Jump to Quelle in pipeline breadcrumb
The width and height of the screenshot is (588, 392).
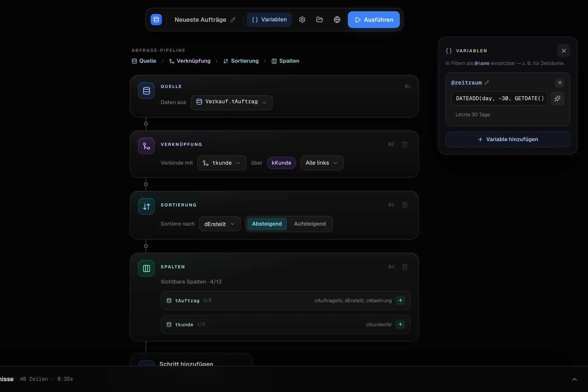[144, 61]
